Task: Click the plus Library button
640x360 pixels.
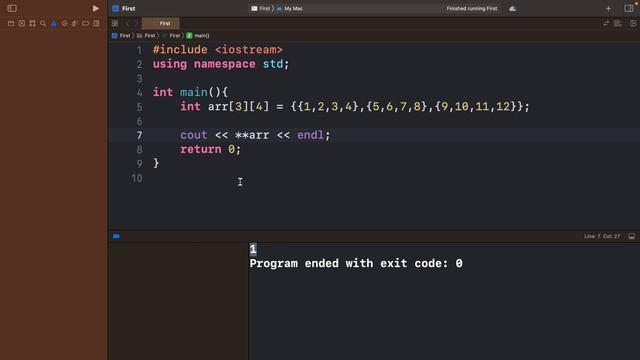Action: click(x=608, y=8)
